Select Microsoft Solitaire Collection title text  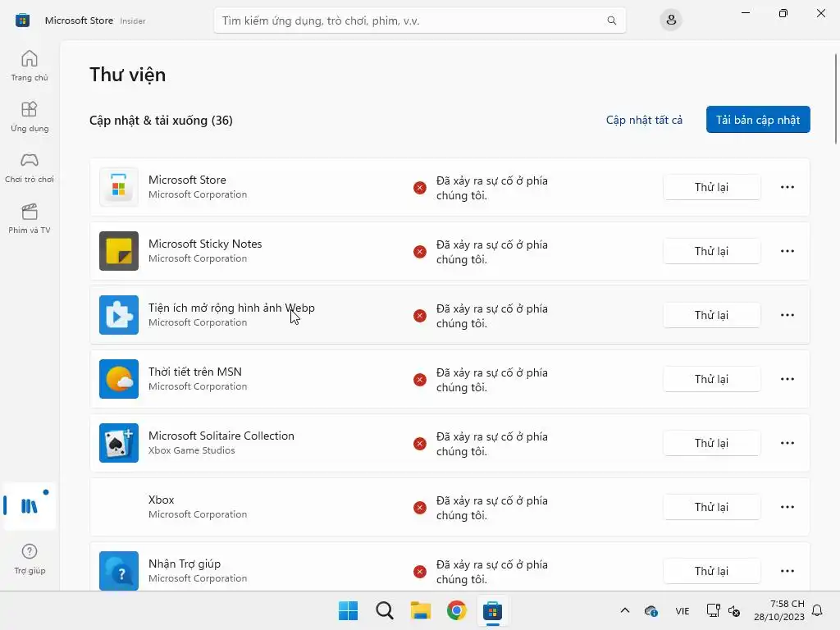221,436
